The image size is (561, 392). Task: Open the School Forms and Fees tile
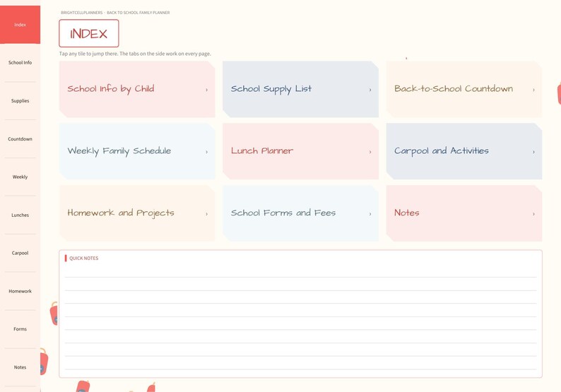pyautogui.click(x=300, y=213)
